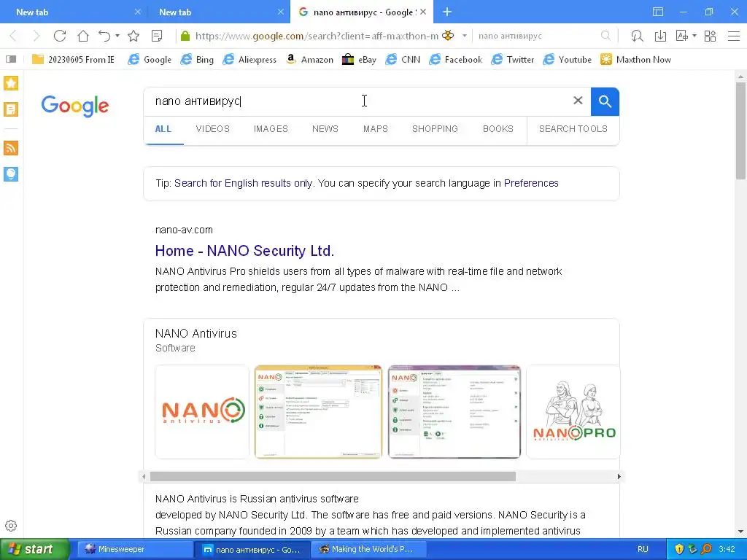Open Home - NANO Security Ltd. result

[244, 251]
